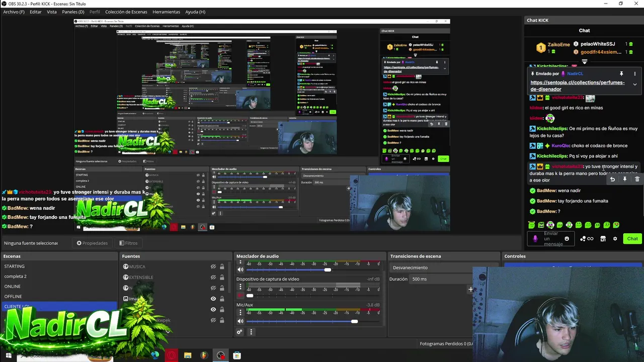Image resolution: width=644 pixels, height=362 pixels.
Task: Unmute the Dispositivo de captura de video channel
Action: 240,295
